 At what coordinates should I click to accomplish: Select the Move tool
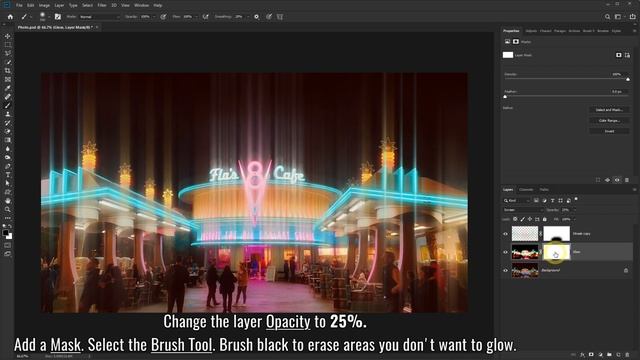[x=8, y=36]
